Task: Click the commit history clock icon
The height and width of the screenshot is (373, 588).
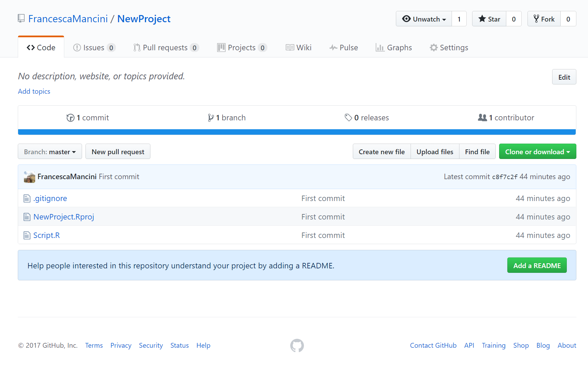Action: coord(70,118)
